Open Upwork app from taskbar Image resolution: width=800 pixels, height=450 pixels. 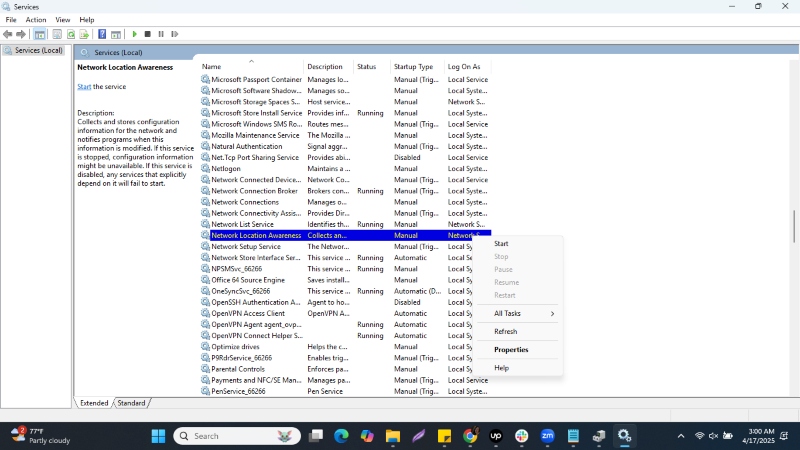[x=495, y=436]
